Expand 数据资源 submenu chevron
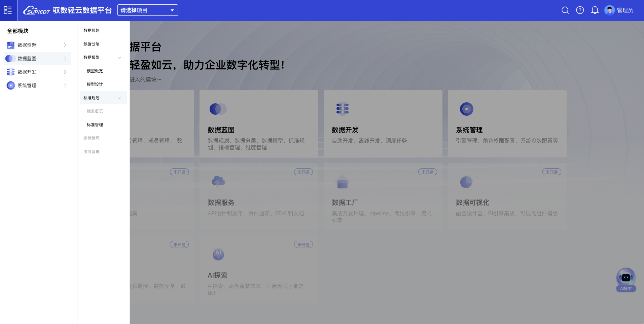The width and height of the screenshot is (644, 324). pyautogui.click(x=65, y=45)
